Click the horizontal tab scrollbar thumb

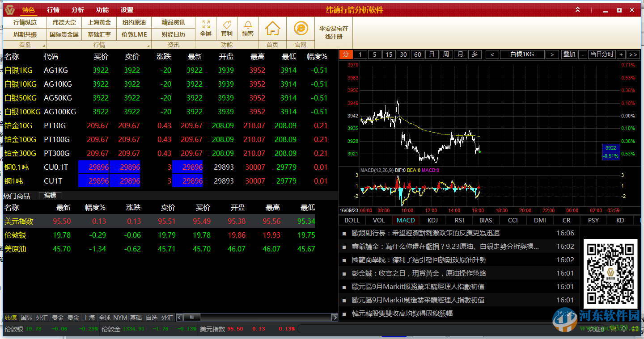tap(192, 318)
